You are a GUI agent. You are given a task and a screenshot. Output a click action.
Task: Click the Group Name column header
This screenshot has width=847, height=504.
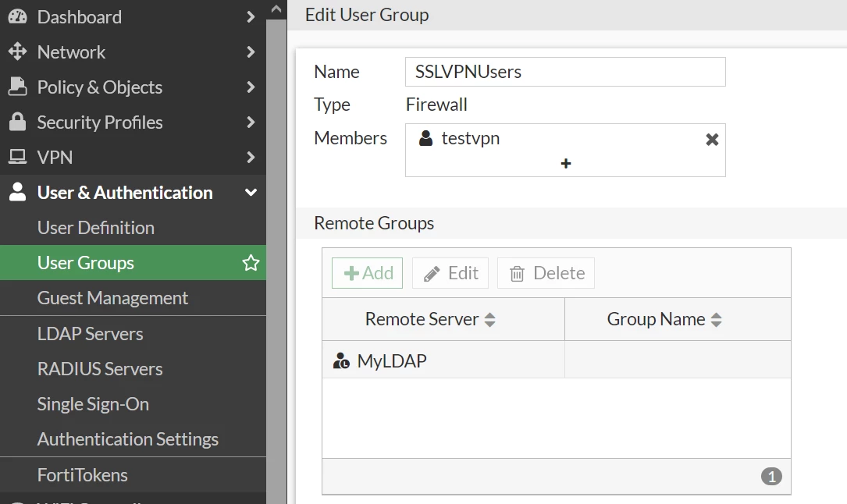(x=678, y=319)
